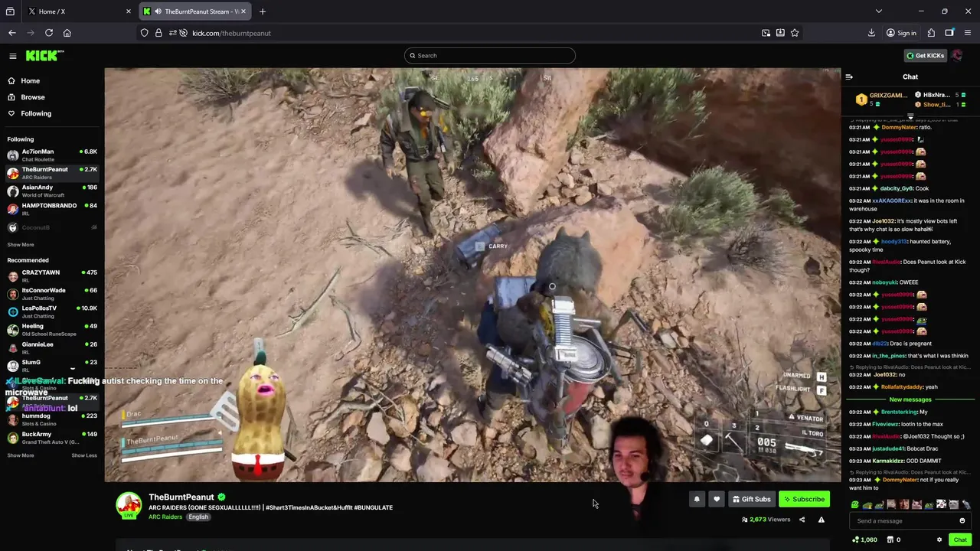Bookmark this page with the star icon
This screenshot has height=551, width=980.
pos(795,33)
